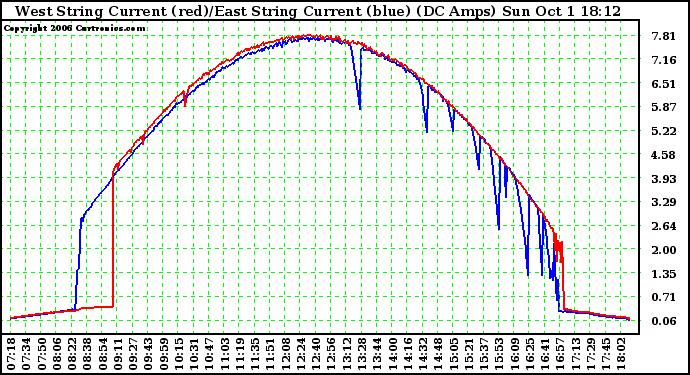Click the 7.16 y-axis label

[664, 60]
